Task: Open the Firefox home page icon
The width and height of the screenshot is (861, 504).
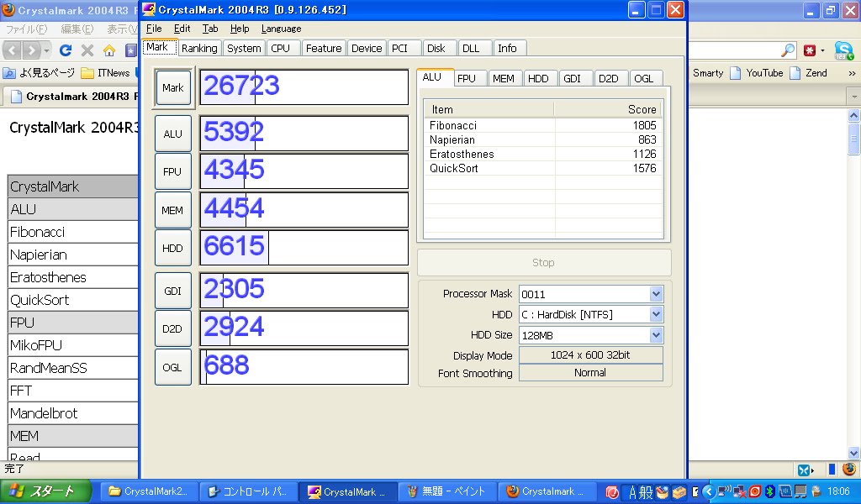Action: (109, 50)
